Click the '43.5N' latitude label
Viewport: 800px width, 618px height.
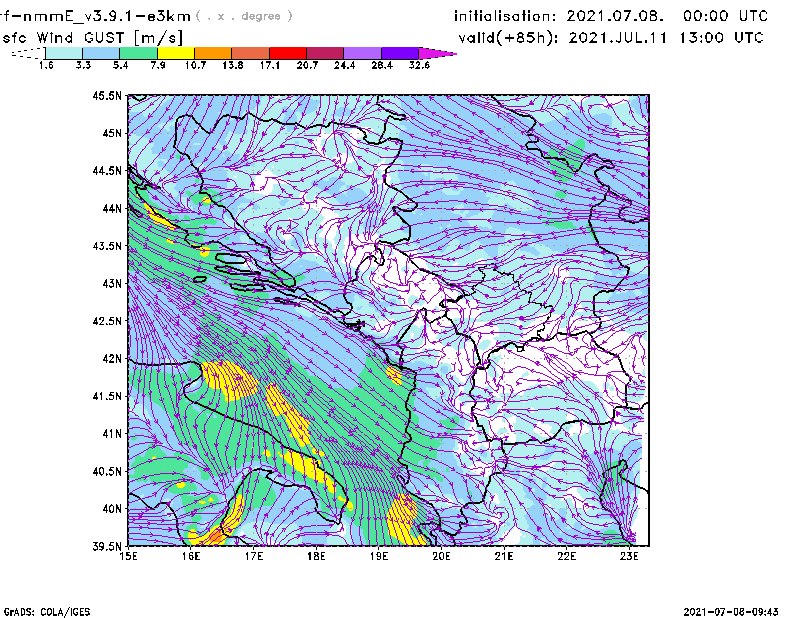tap(107, 246)
